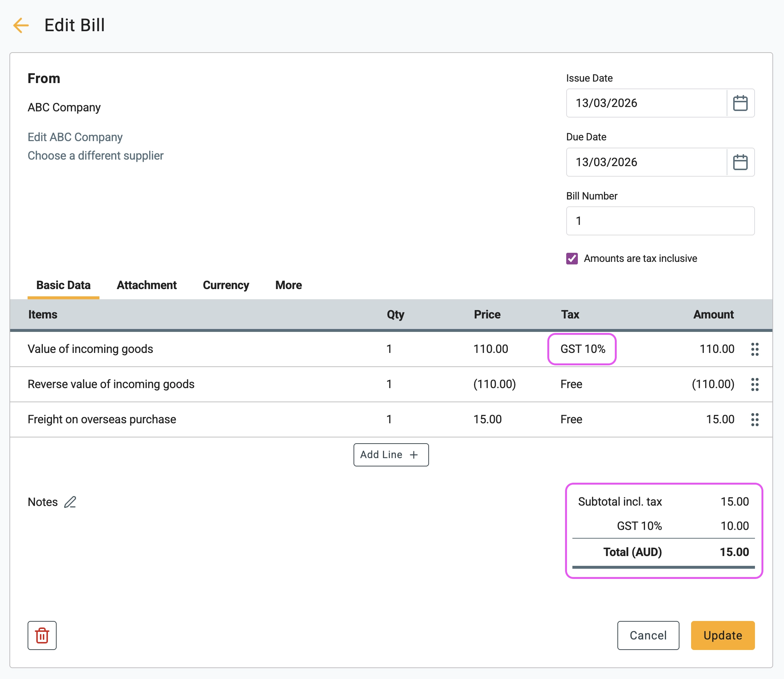
Task: Open the Due Date calendar picker
Action: [x=740, y=162]
